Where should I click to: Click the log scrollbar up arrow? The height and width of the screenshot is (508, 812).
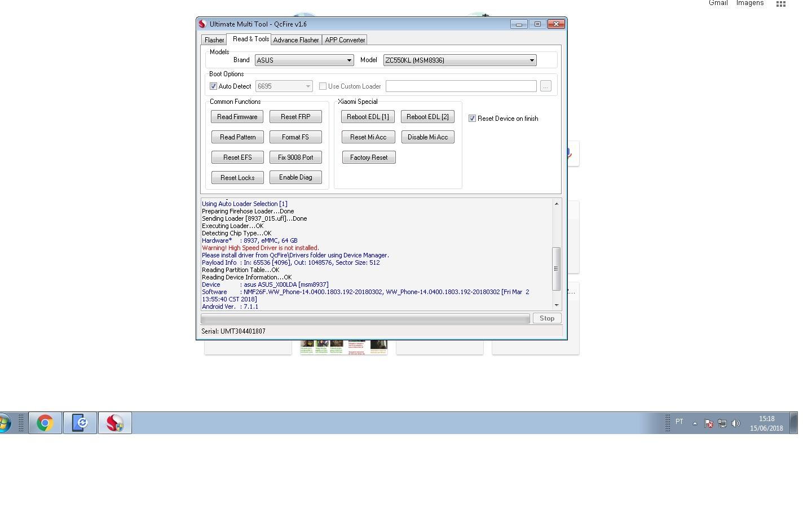(557, 204)
